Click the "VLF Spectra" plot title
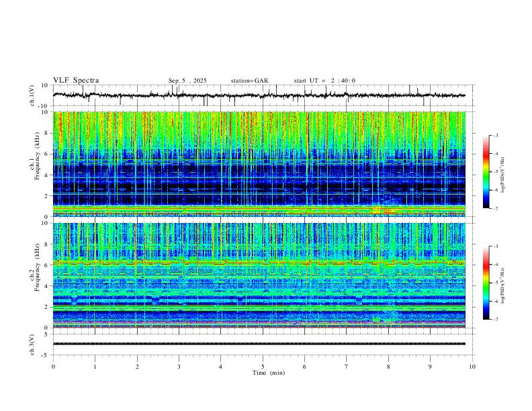 tap(76, 81)
